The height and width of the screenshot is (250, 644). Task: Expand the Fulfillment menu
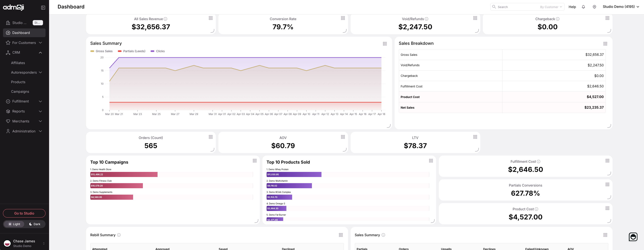24,101
